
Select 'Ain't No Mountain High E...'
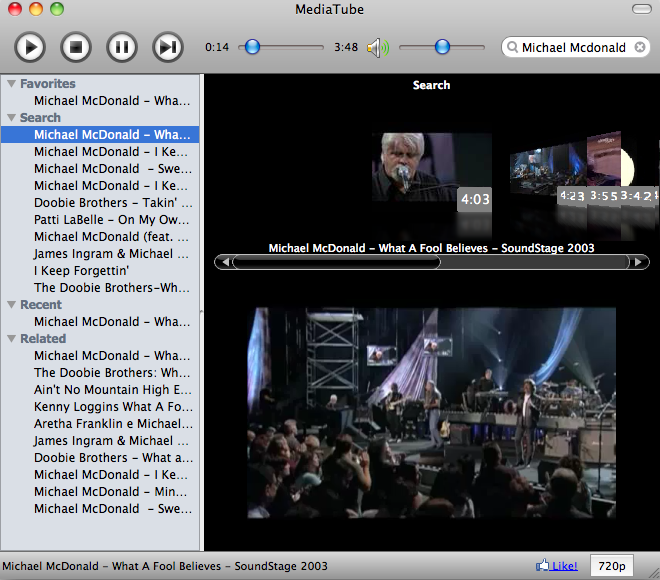[x=100, y=390]
